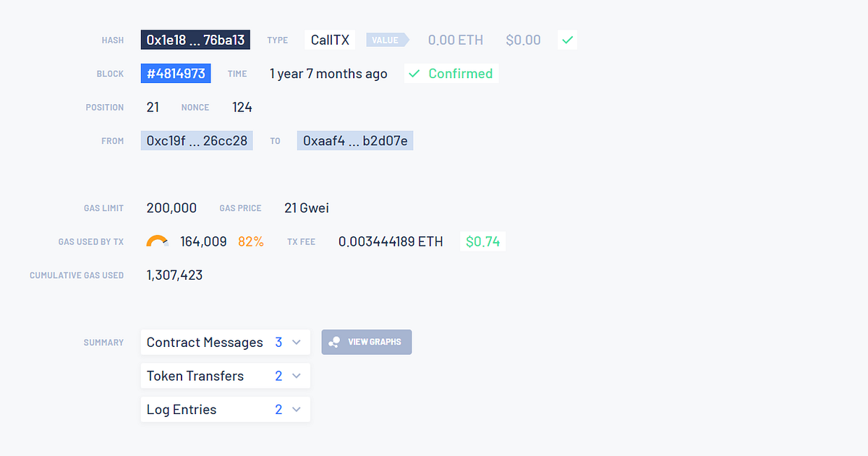Click the Confirmed status checkmark icon
This screenshot has height=456, width=868.
414,74
